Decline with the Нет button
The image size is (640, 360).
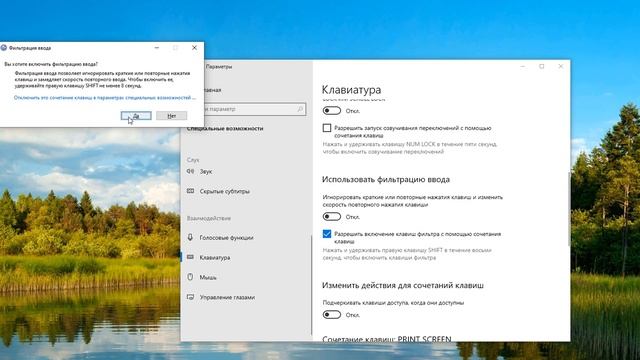(x=171, y=116)
